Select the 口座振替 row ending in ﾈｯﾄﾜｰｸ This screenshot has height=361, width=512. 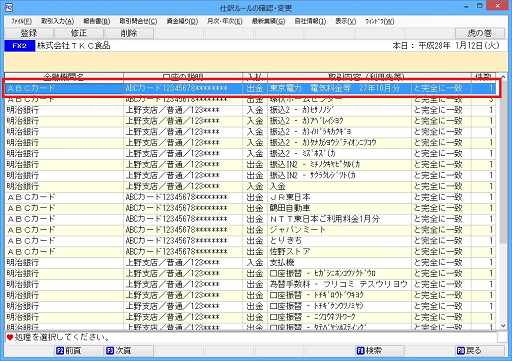point(250,317)
